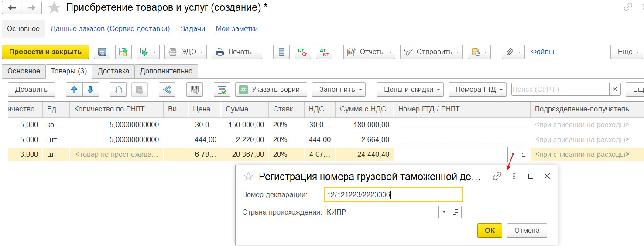Click the Dt/Kt postings icon

click(324, 52)
